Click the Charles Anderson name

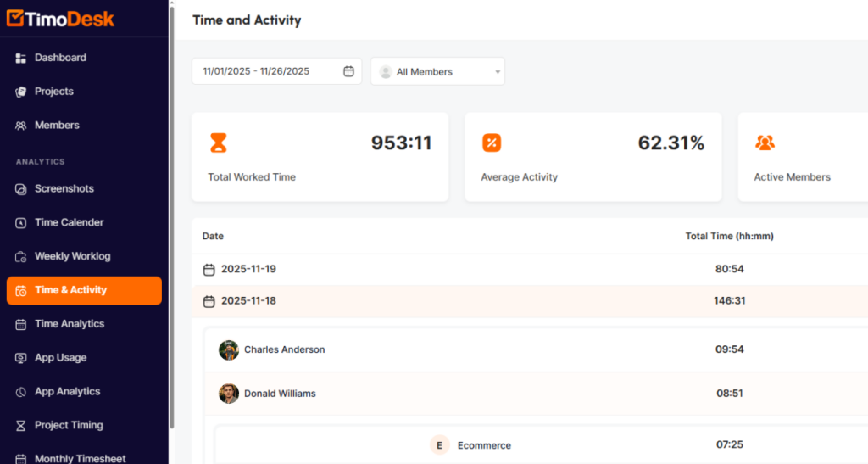(x=285, y=350)
